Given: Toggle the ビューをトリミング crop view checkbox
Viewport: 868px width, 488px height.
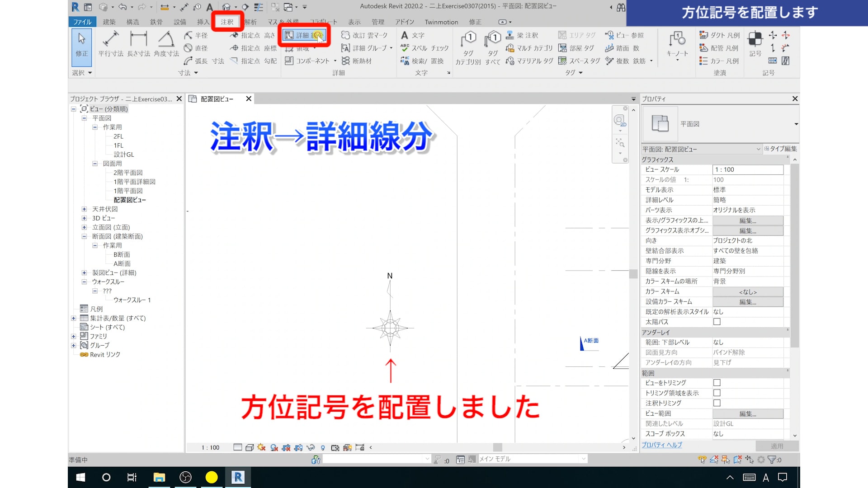Looking at the screenshot, I should tap(717, 383).
